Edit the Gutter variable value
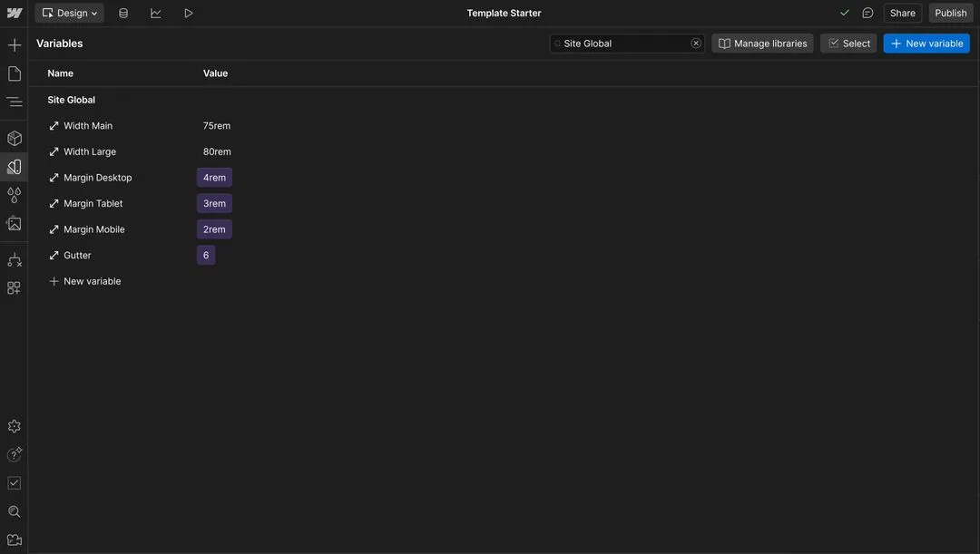The height and width of the screenshot is (554, 980). point(205,254)
